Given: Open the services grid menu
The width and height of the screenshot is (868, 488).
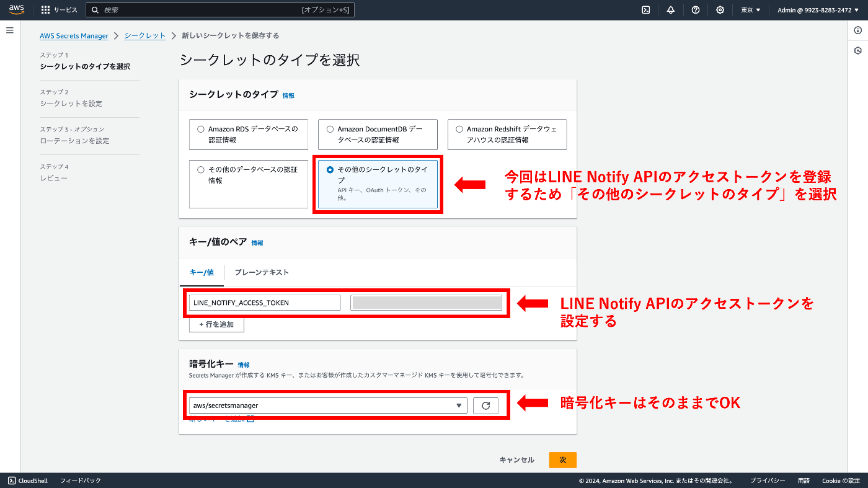Looking at the screenshot, I should (45, 10).
